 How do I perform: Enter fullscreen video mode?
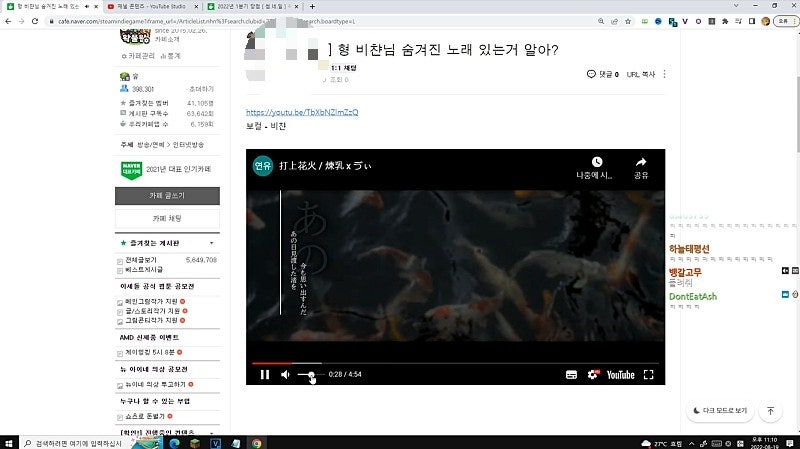(x=648, y=375)
